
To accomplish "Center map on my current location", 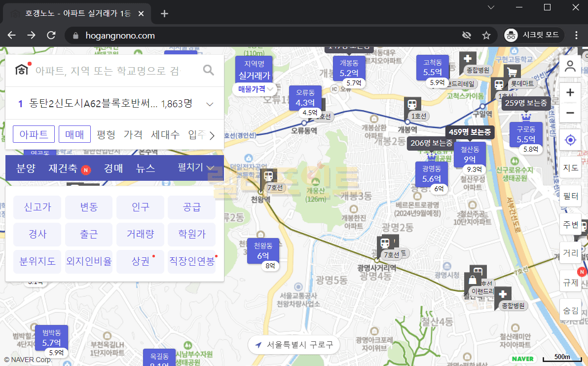I will [x=570, y=140].
